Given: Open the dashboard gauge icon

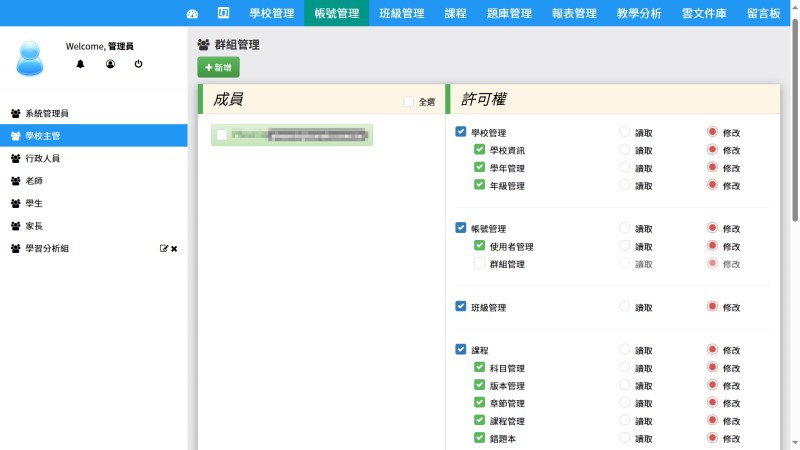Looking at the screenshot, I should pos(193,14).
